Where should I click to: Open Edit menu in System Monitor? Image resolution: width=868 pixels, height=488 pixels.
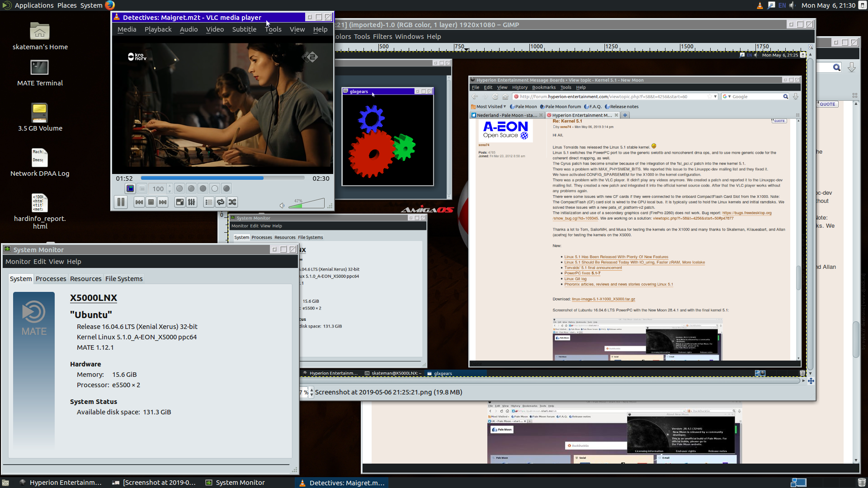point(40,262)
